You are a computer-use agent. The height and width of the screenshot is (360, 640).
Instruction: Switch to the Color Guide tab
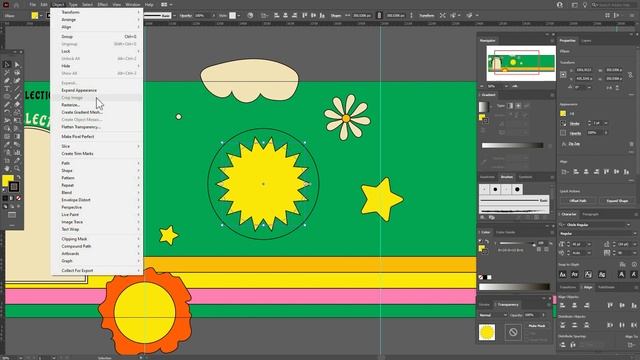(505, 232)
